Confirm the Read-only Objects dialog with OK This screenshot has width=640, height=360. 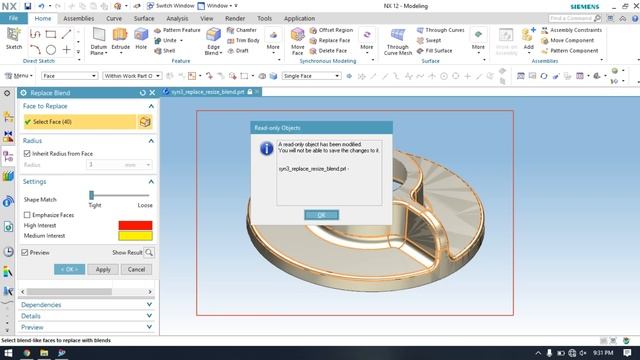coord(322,215)
